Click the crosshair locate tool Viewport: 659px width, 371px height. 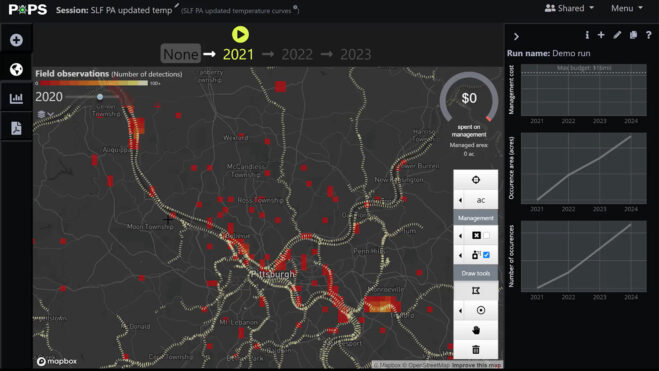pyautogui.click(x=476, y=180)
